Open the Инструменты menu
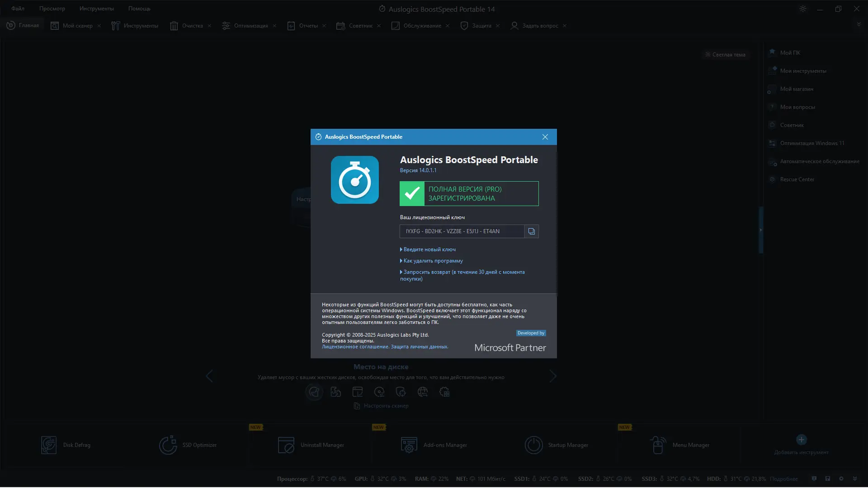868x488 pixels. [x=96, y=9]
